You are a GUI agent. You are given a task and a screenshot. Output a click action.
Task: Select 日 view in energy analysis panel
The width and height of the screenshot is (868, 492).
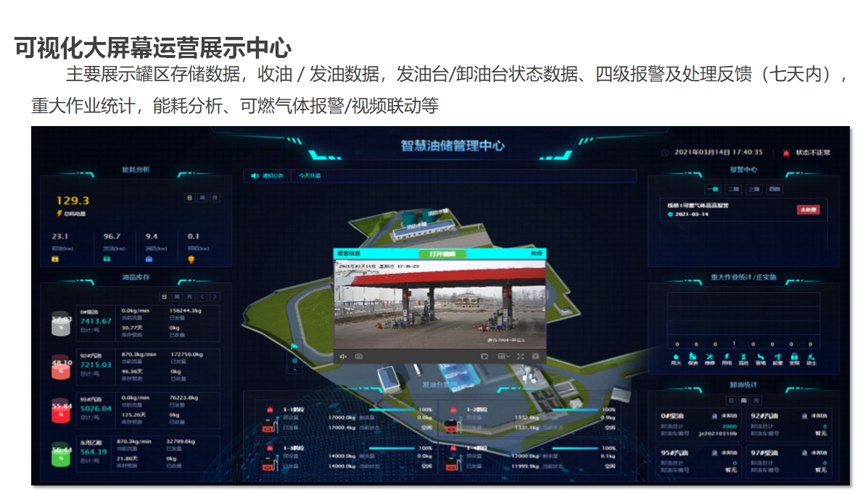[x=190, y=198]
